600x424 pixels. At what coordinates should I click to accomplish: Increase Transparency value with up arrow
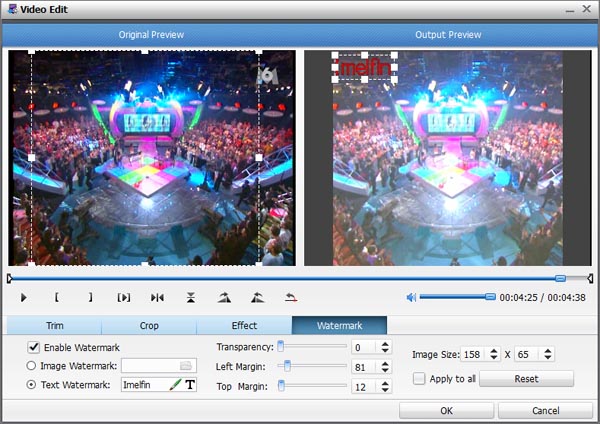point(385,344)
